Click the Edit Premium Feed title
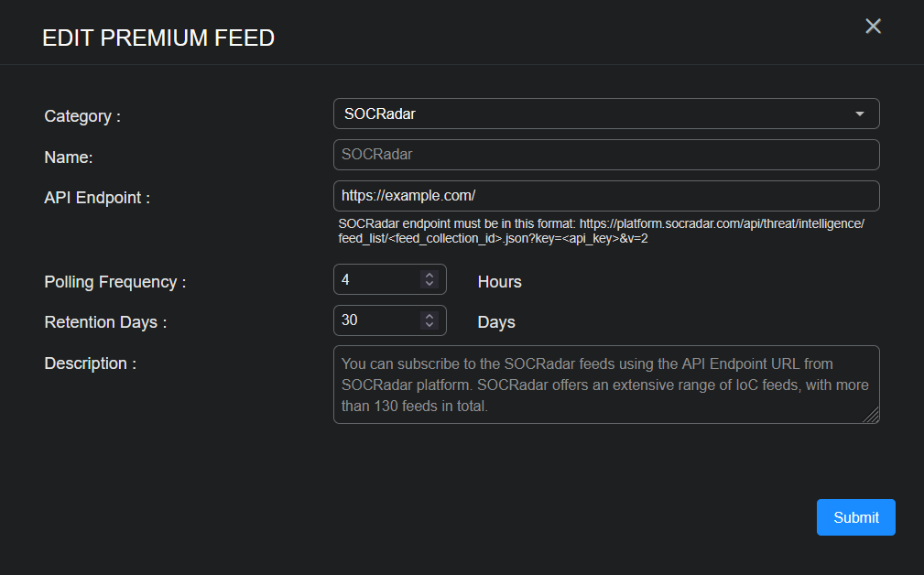 pyautogui.click(x=158, y=38)
